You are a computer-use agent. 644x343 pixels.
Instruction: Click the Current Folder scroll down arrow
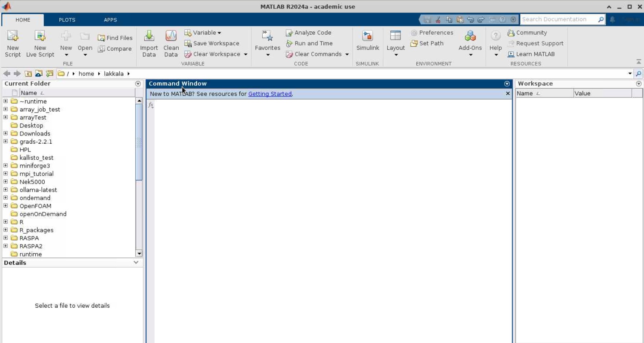pos(139,253)
